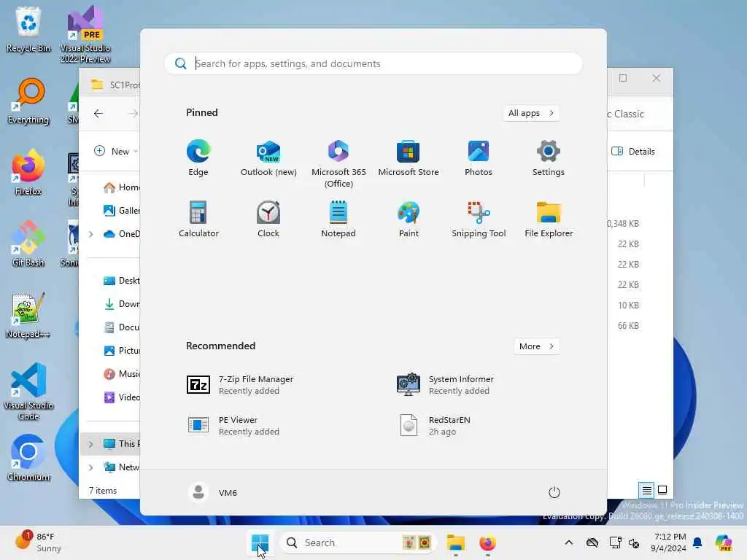Open VM6 user account menu
Viewport: 747px width, 560px height.
(x=212, y=492)
